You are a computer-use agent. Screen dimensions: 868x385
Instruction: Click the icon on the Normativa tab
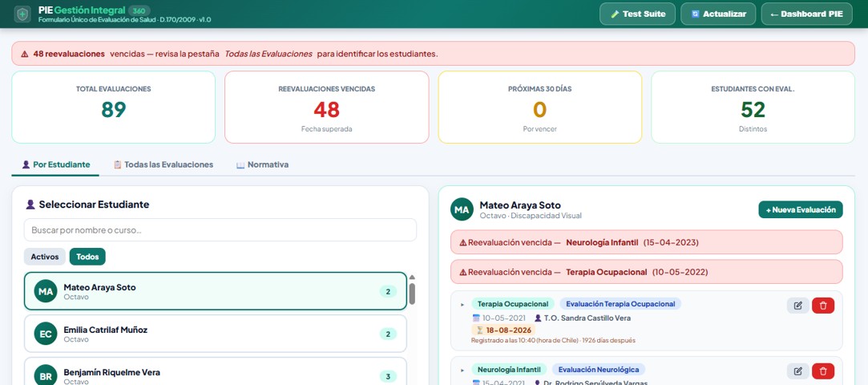(x=240, y=165)
